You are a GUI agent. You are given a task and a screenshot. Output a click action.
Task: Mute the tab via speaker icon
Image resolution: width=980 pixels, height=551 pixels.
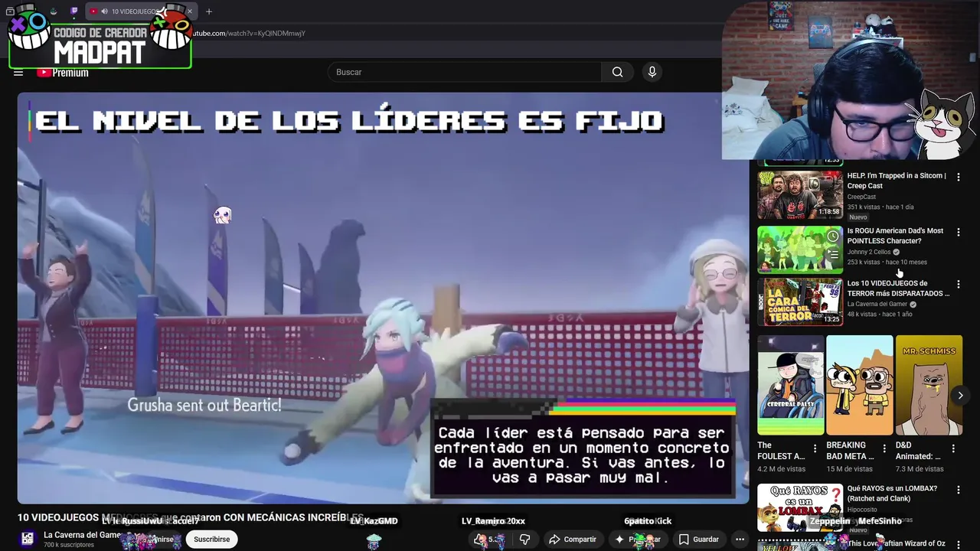(x=104, y=11)
